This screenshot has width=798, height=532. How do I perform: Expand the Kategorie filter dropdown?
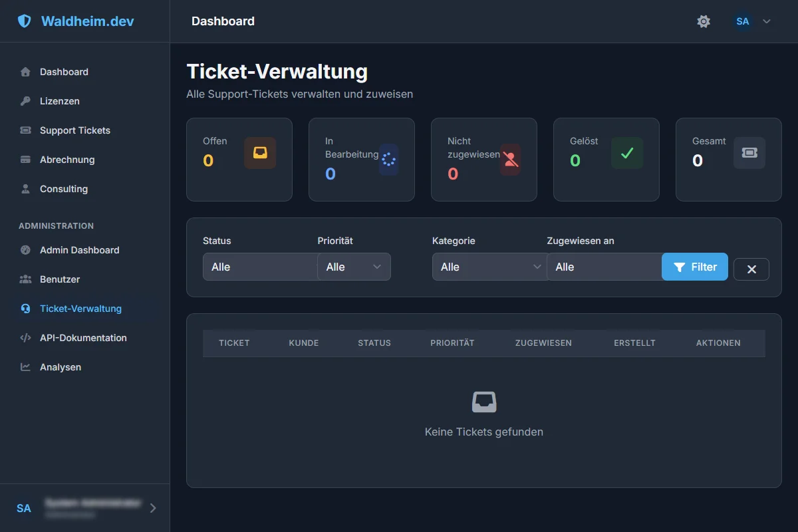point(489,267)
